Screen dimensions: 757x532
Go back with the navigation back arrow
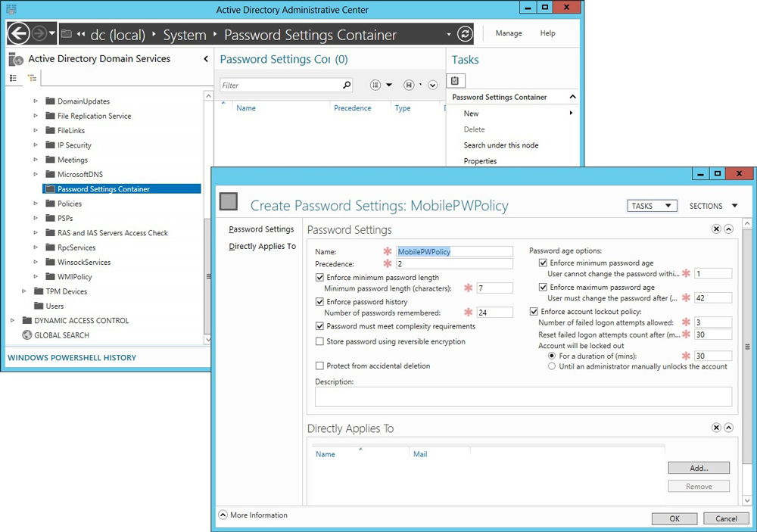coord(19,34)
